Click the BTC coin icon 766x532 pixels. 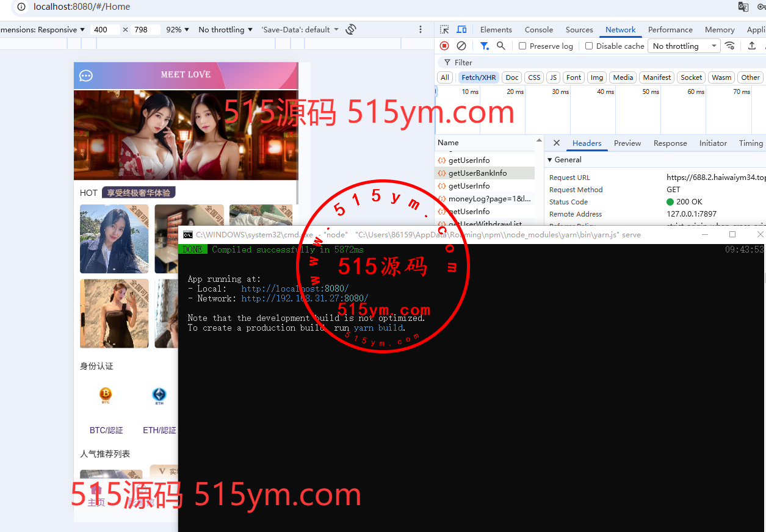coord(106,395)
